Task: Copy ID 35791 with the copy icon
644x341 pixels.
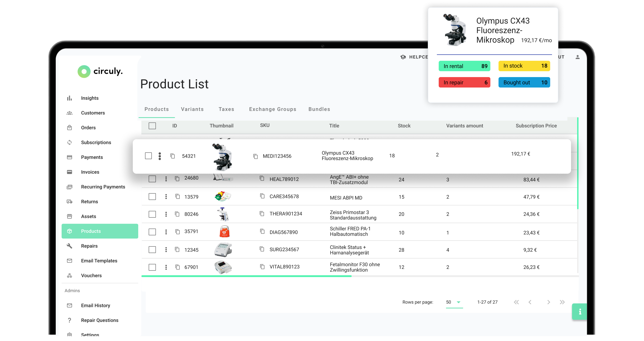Action: coord(177,232)
